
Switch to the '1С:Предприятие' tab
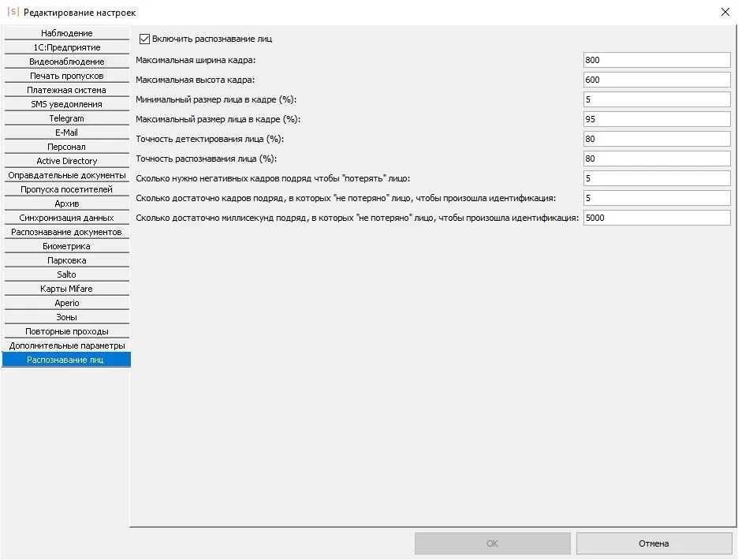pyautogui.click(x=66, y=47)
